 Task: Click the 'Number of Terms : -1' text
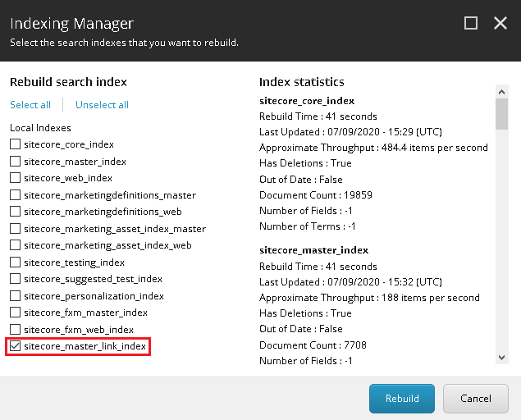(308, 226)
